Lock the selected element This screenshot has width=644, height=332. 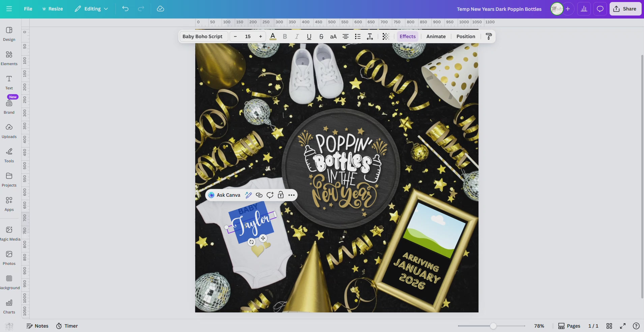(x=280, y=195)
